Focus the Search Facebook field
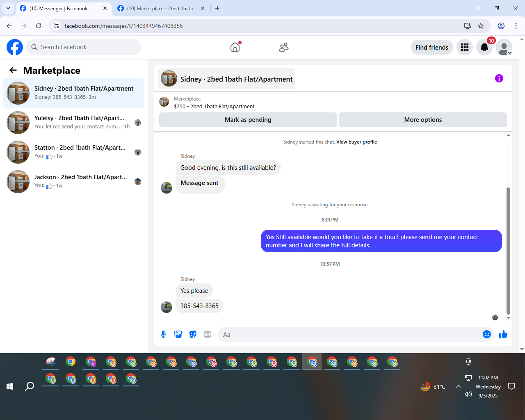The image size is (525, 420). click(84, 47)
